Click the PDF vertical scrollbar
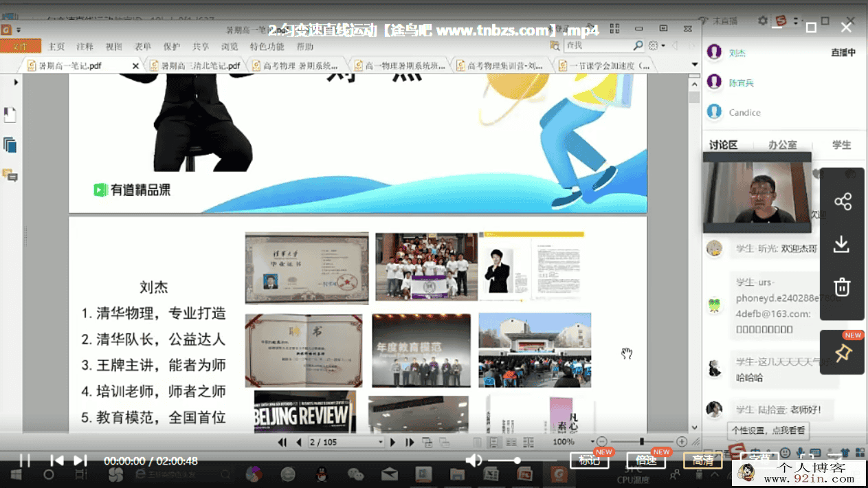Screen dimensions: 868x488 tap(694, 253)
